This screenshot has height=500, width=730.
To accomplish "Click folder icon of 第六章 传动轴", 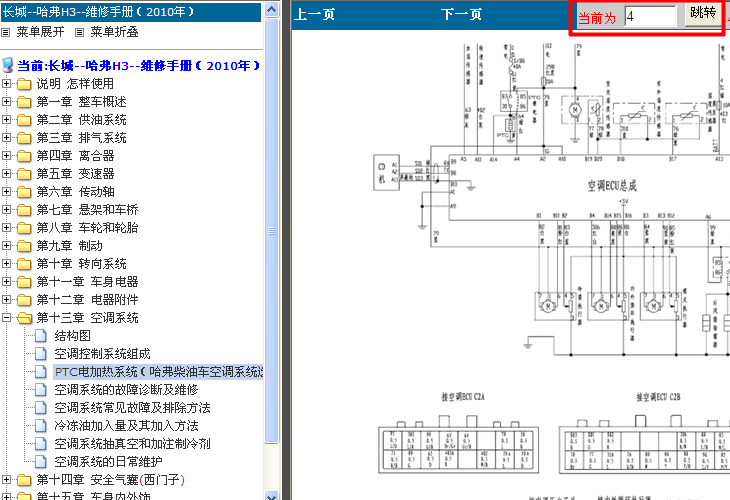I will (24, 192).
